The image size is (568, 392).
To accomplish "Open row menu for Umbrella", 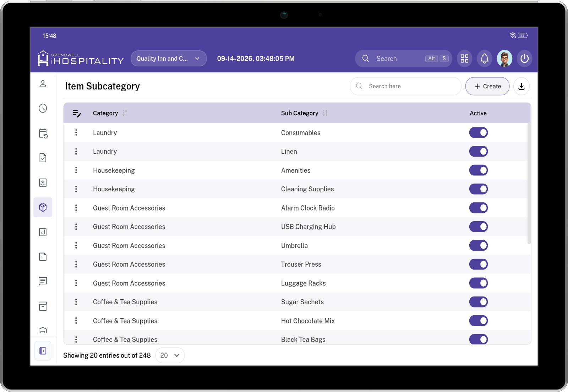I will (x=76, y=245).
